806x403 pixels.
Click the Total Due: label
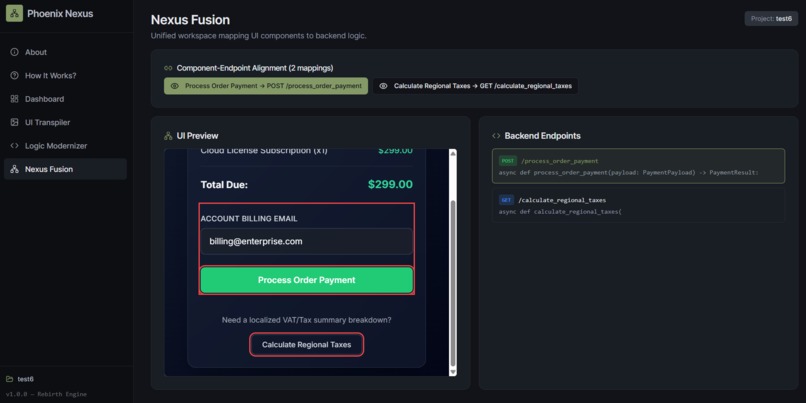(224, 185)
